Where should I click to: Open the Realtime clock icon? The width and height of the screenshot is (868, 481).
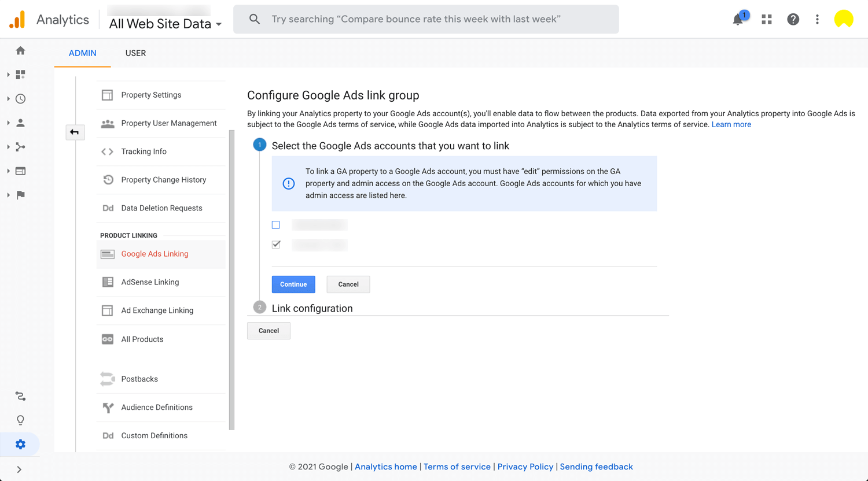(20, 99)
